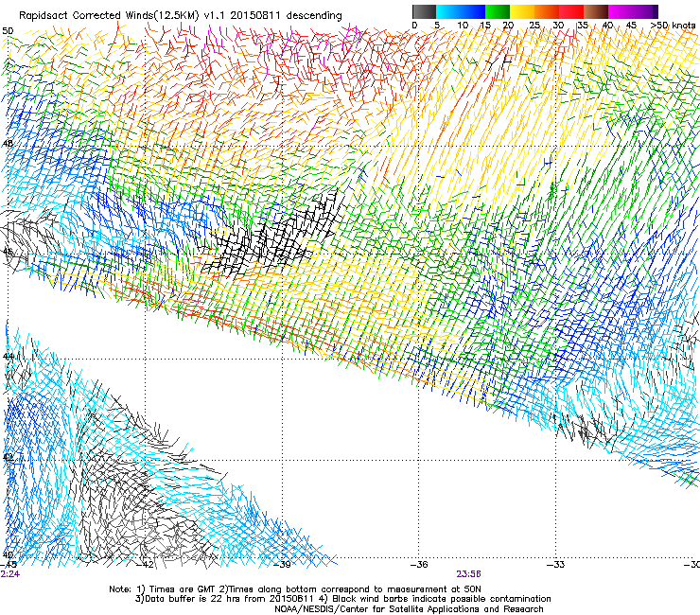This screenshot has height=615, width=700.
Task: Click the '-36' longitude axis label
Action: pos(419,565)
